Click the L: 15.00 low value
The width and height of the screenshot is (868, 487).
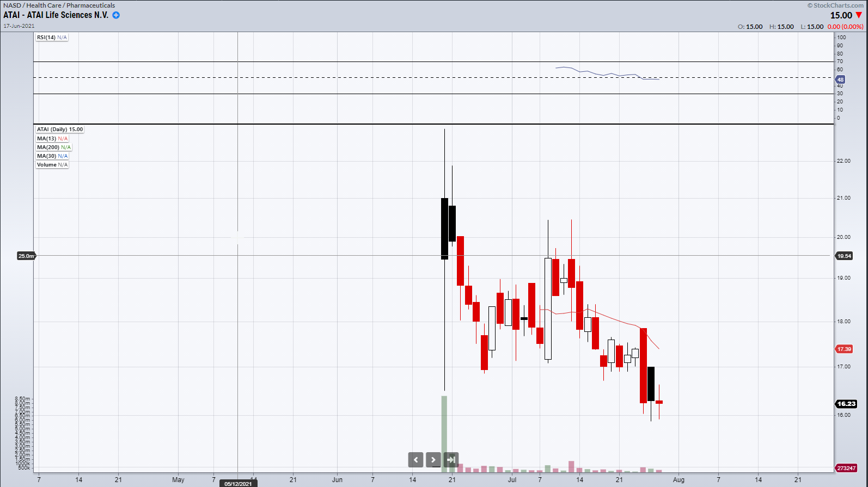coord(812,27)
